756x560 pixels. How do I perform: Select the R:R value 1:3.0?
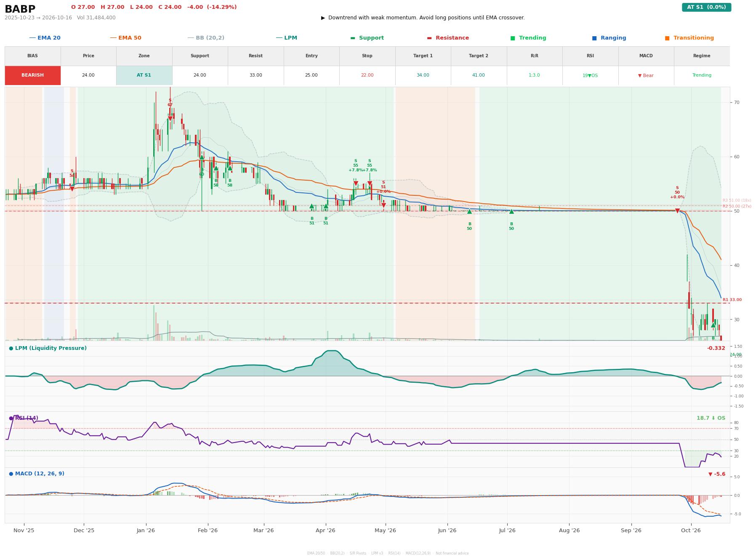[535, 75]
